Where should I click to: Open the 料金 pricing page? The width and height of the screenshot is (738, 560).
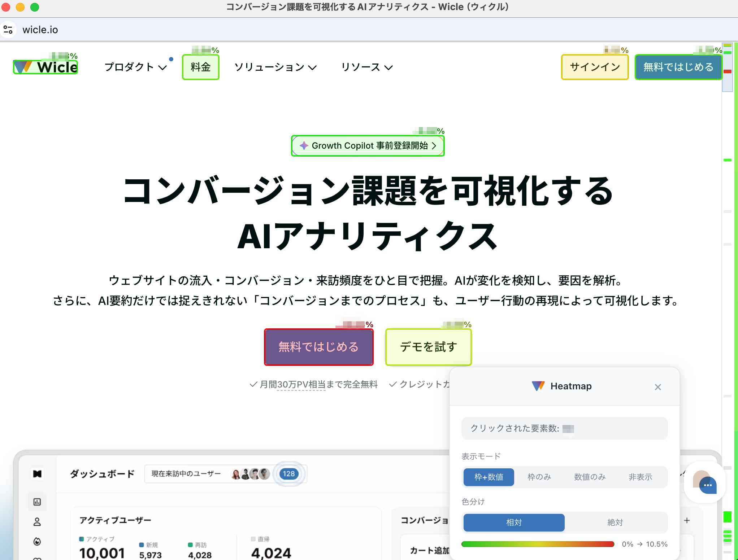201,67
